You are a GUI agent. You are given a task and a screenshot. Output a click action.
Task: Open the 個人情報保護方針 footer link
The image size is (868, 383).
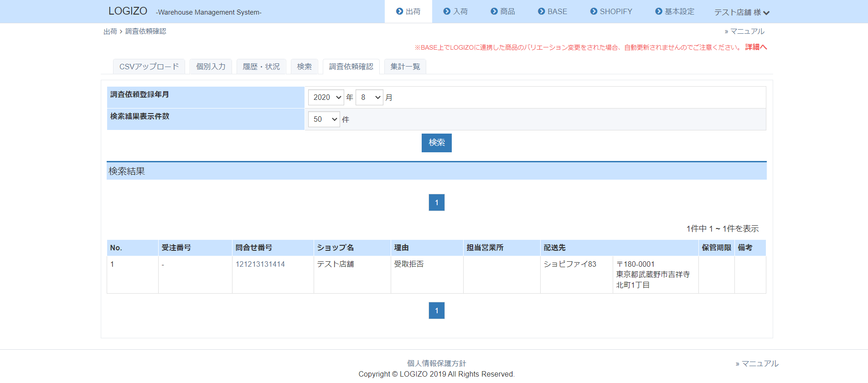(436, 363)
